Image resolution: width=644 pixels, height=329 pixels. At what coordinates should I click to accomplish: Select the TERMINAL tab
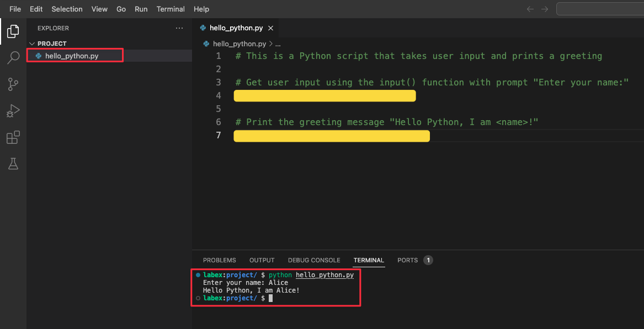368,260
